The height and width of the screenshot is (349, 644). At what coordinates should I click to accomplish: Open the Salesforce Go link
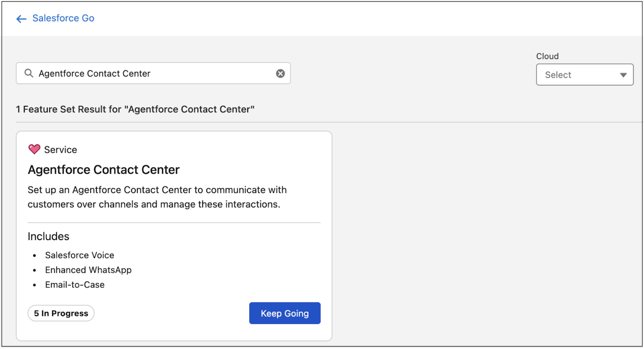tap(63, 18)
